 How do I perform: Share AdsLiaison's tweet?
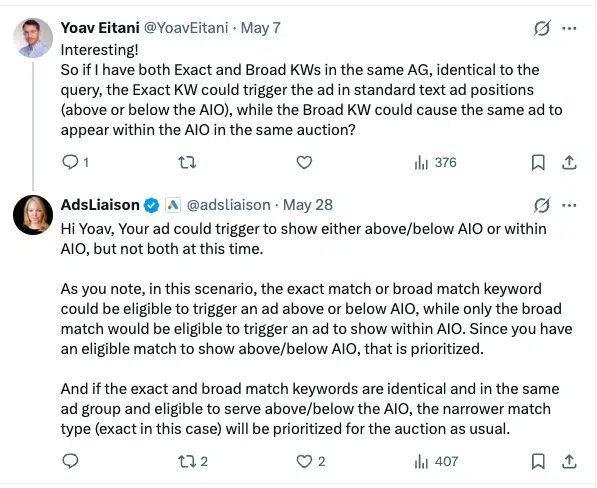tap(569, 461)
